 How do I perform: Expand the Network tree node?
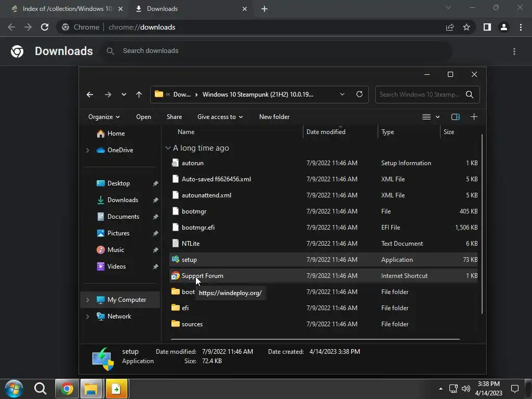click(x=87, y=316)
